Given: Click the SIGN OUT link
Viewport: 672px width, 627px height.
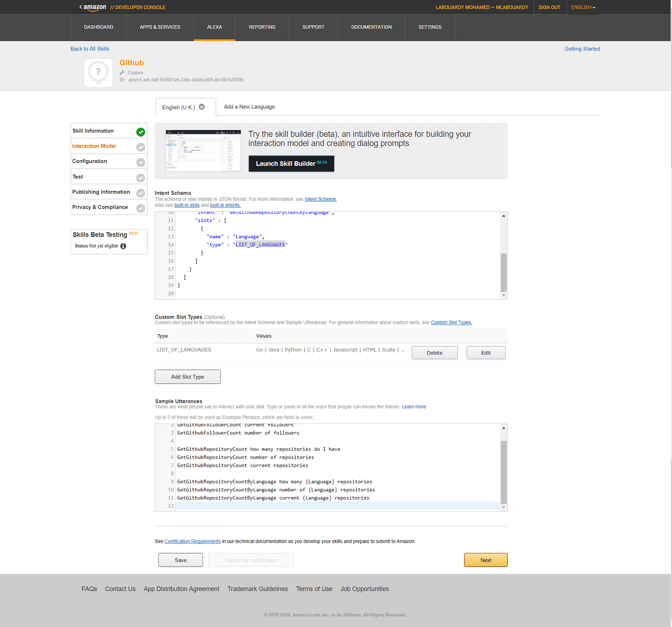Looking at the screenshot, I should (x=549, y=7).
